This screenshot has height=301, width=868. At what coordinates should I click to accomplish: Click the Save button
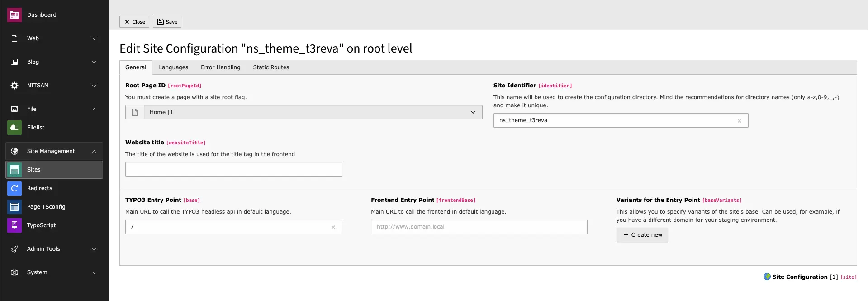point(167,22)
